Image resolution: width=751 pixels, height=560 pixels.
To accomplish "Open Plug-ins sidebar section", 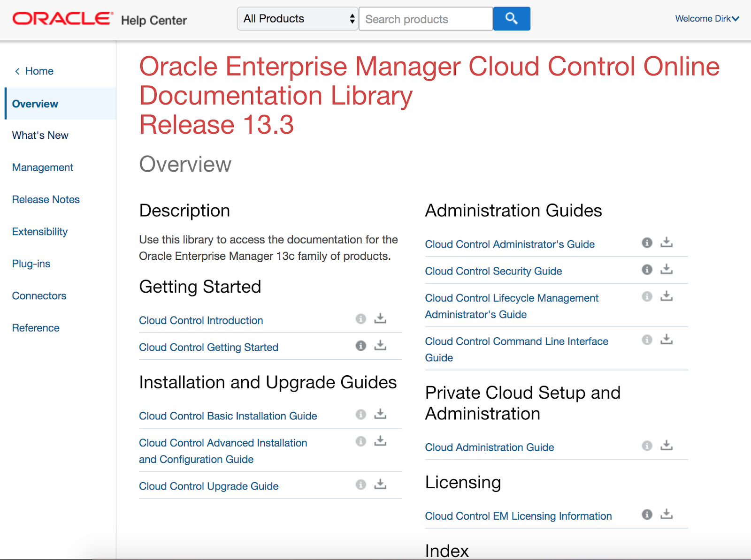I will [x=31, y=264].
